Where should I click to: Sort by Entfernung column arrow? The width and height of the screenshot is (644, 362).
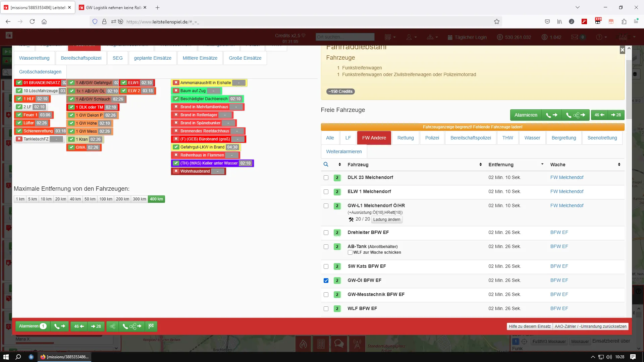coord(542,164)
